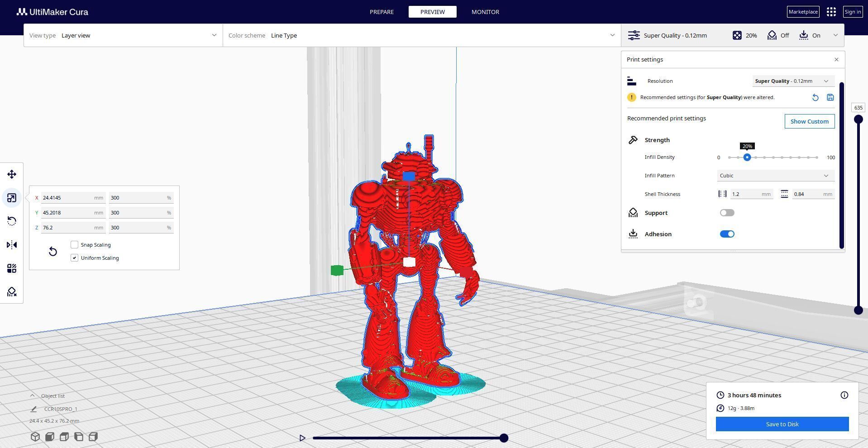Click the top/bottom thickness icon
The height and width of the screenshot is (448, 868).
click(784, 194)
